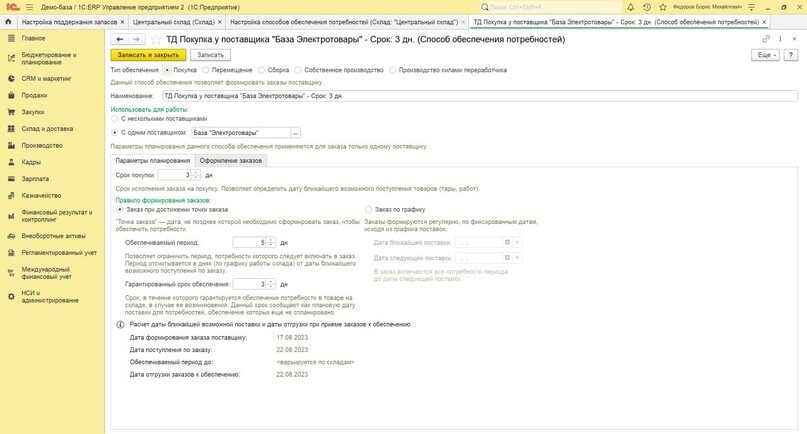Add this form to favorites star

point(155,39)
